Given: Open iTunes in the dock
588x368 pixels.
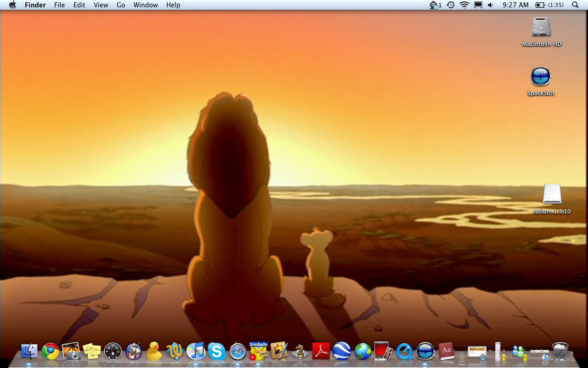Looking at the screenshot, I should [x=196, y=351].
